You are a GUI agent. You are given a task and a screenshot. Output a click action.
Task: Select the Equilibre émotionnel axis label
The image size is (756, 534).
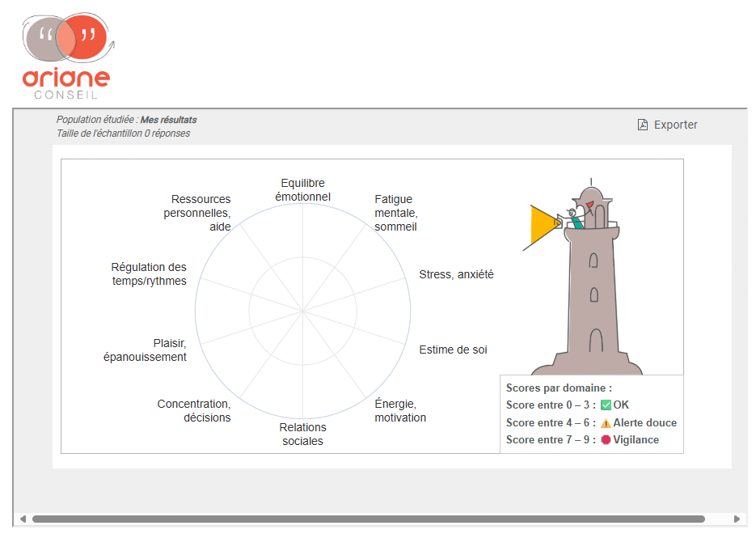coord(302,189)
